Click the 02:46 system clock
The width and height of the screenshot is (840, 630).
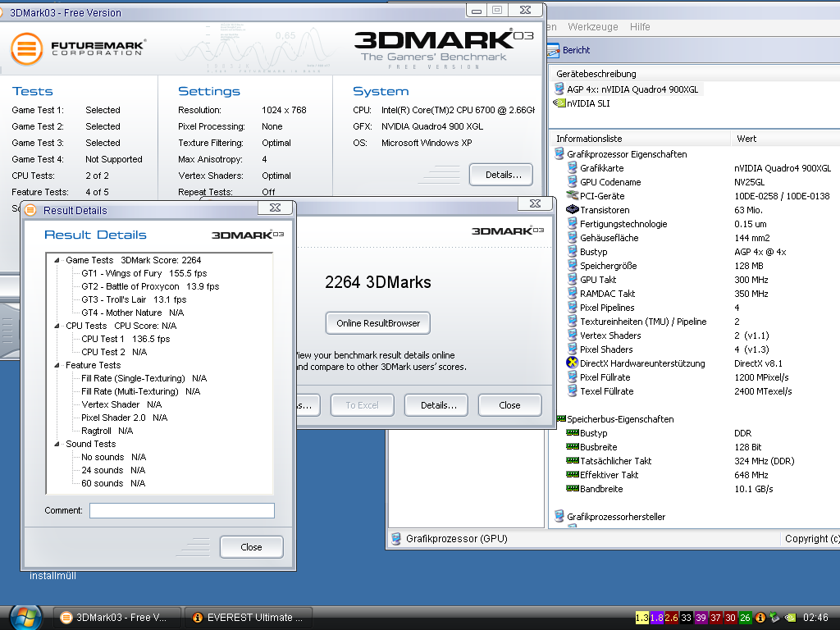815,618
